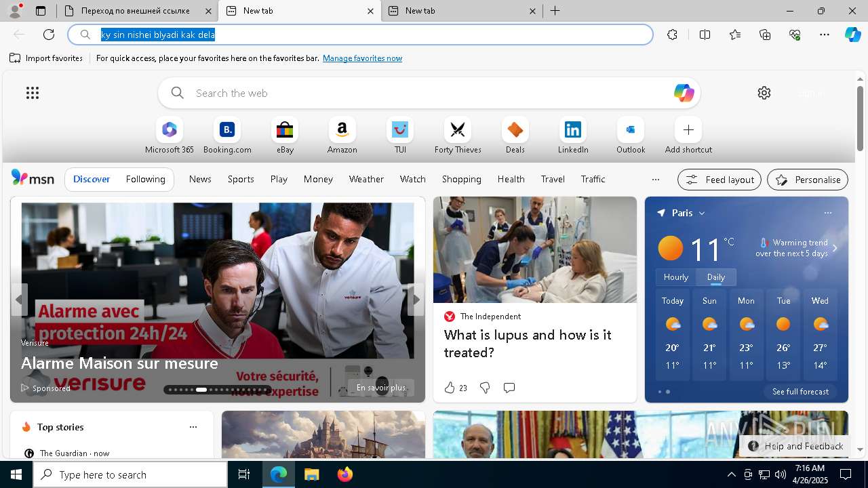Image resolution: width=868 pixels, height=488 pixels.
Task: Open the Collections icon
Action: click(765, 35)
